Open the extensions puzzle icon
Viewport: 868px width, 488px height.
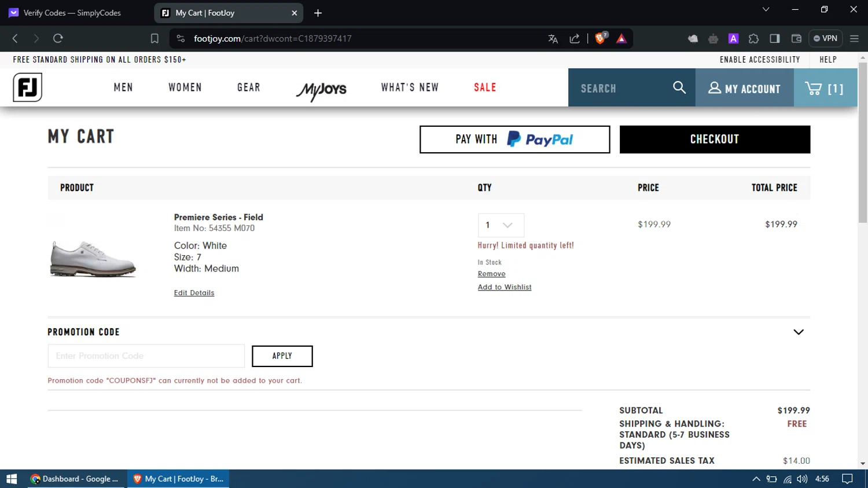[753, 39]
